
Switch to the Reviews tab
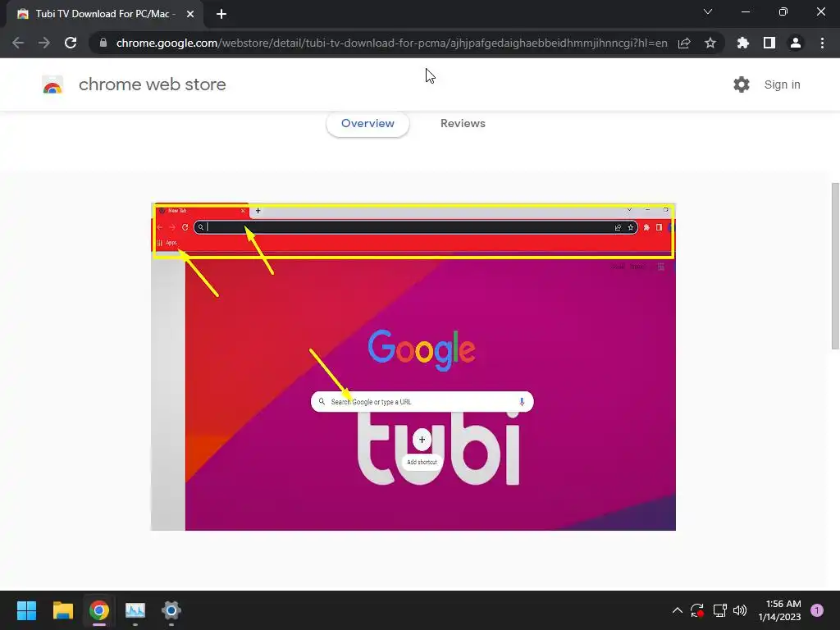coord(463,123)
